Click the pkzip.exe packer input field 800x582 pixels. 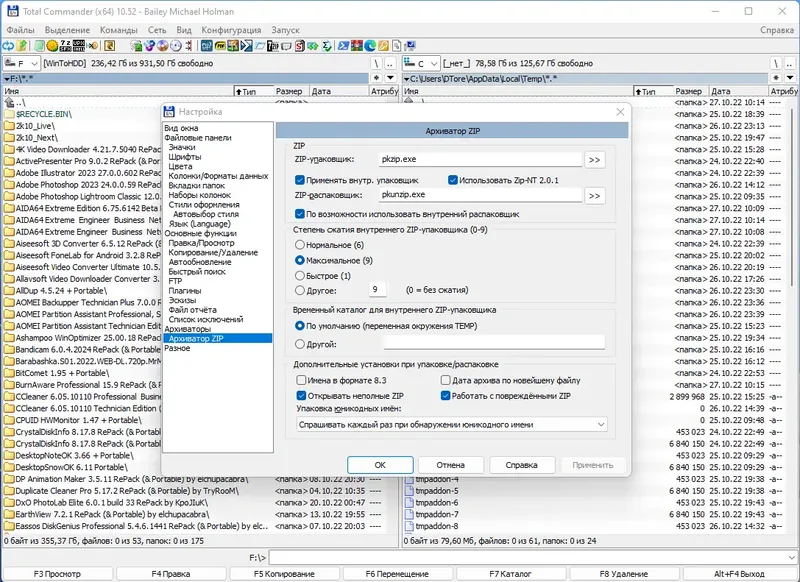pyautogui.click(x=480, y=159)
